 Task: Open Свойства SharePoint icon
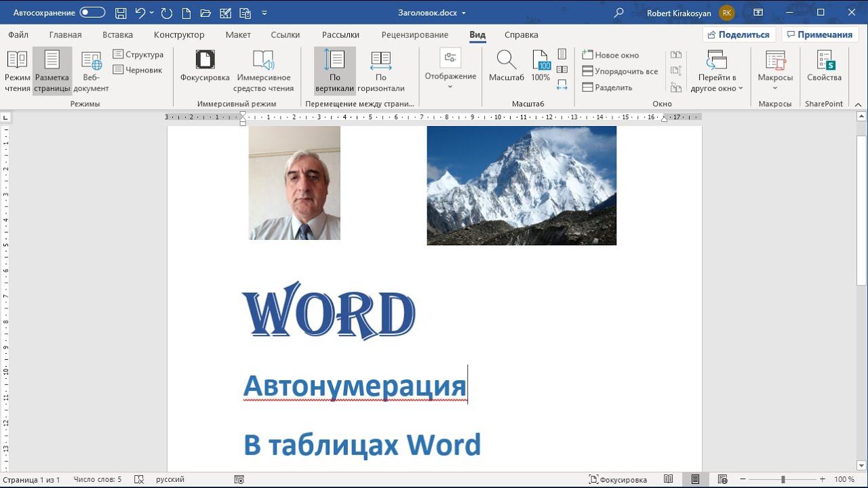tap(824, 66)
